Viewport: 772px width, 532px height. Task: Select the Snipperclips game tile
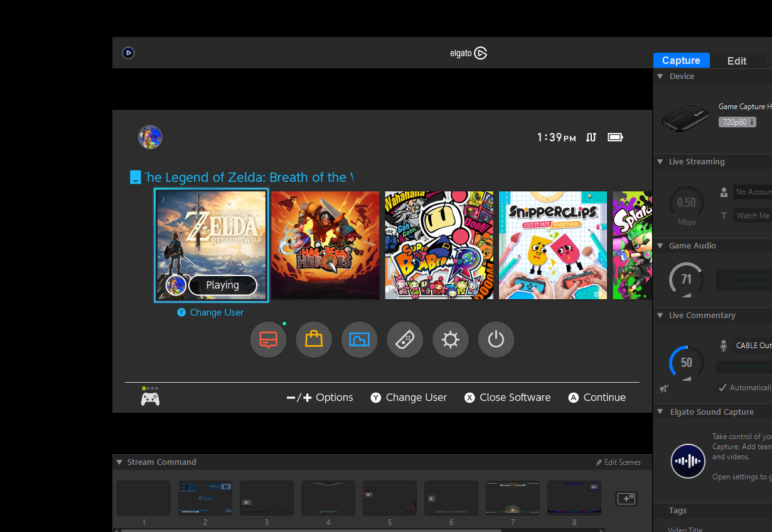(x=553, y=245)
